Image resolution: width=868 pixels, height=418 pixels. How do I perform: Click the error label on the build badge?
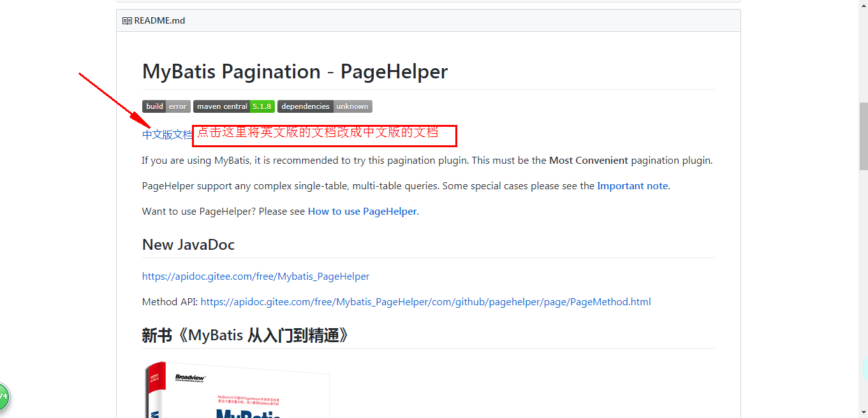pyautogui.click(x=178, y=106)
